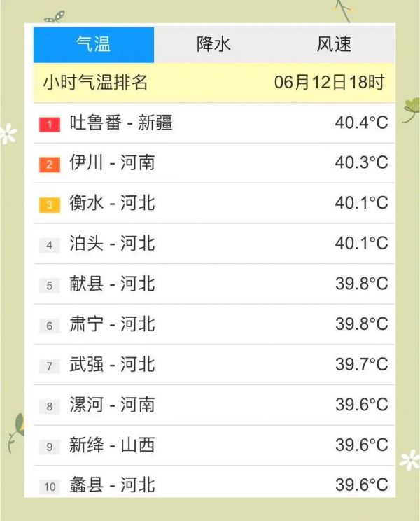The image size is (420, 521).
Task: Click the rank 9 badge
Action: (x=50, y=447)
